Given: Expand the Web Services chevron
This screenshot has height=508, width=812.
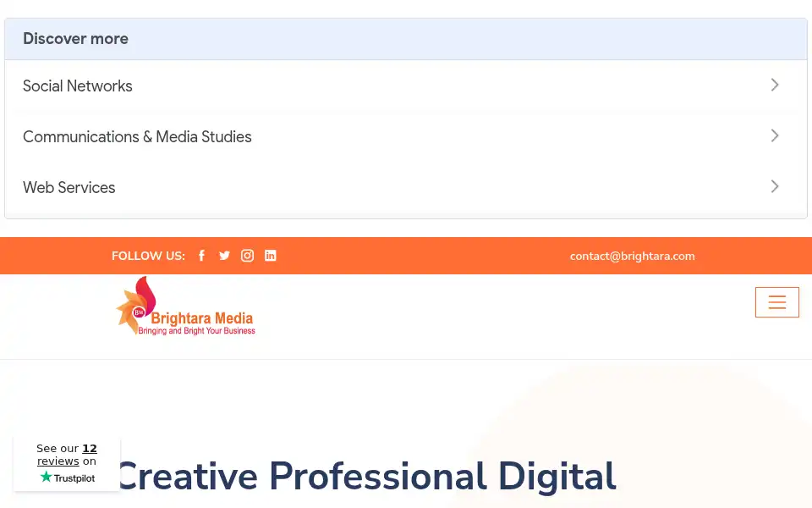Looking at the screenshot, I should click(775, 186).
